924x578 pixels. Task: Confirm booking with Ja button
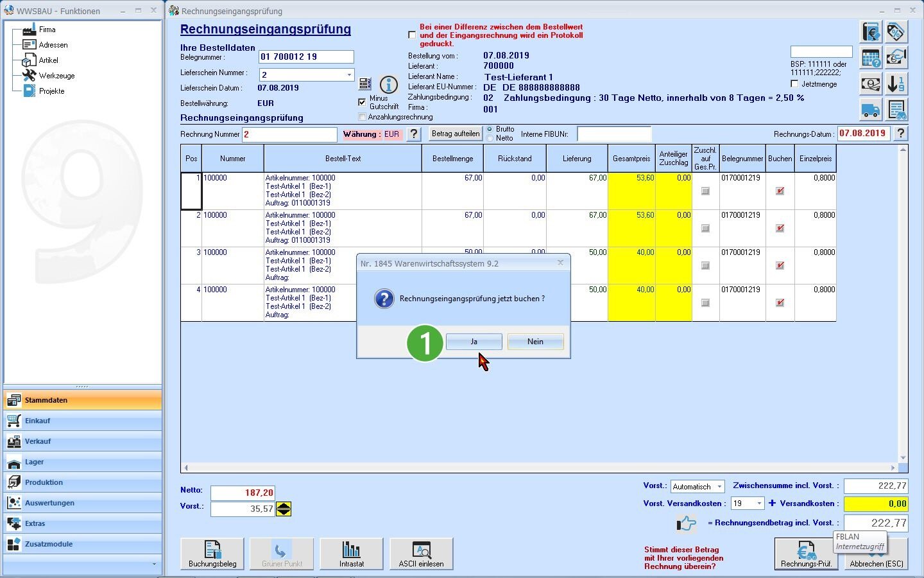pos(474,342)
